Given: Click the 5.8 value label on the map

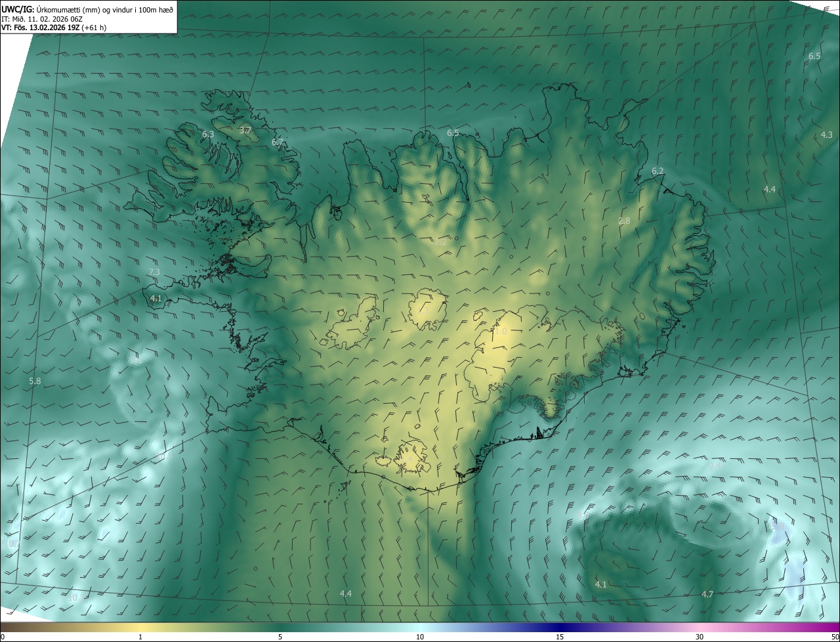Looking at the screenshot, I should 35,381.
